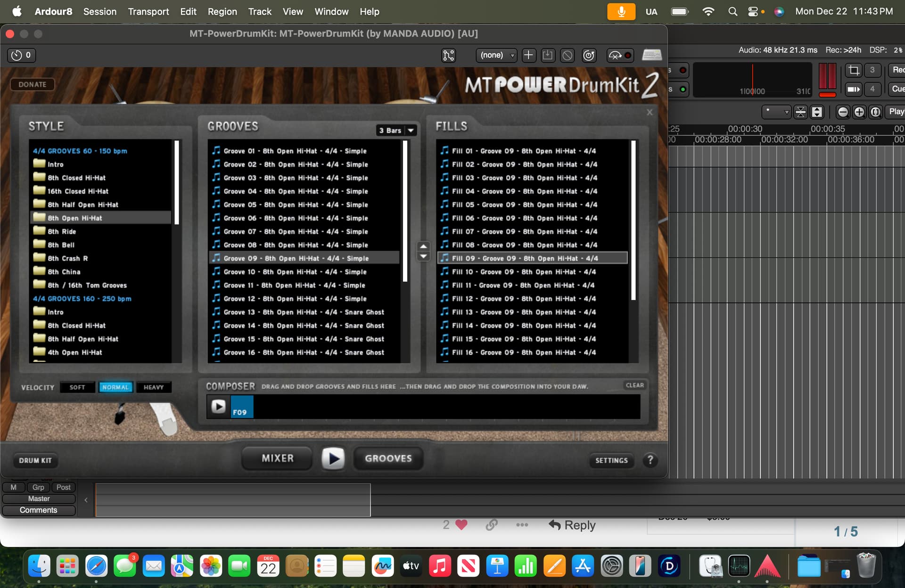Click the add preset plus icon
905x588 pixels.
click(528, 55)
